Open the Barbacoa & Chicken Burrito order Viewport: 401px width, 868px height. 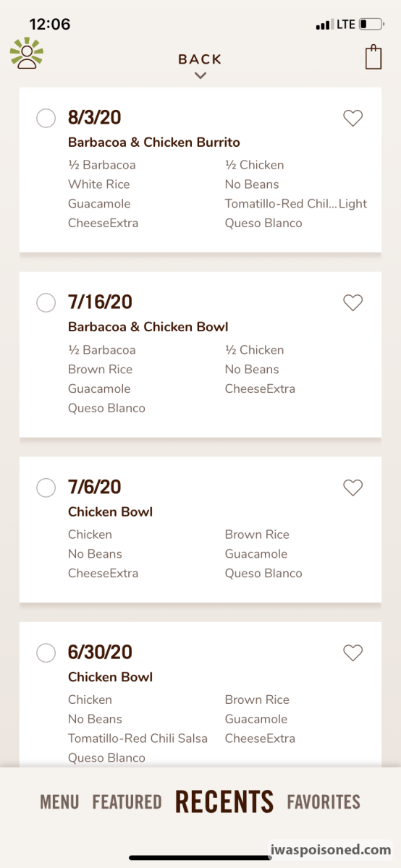200,170
